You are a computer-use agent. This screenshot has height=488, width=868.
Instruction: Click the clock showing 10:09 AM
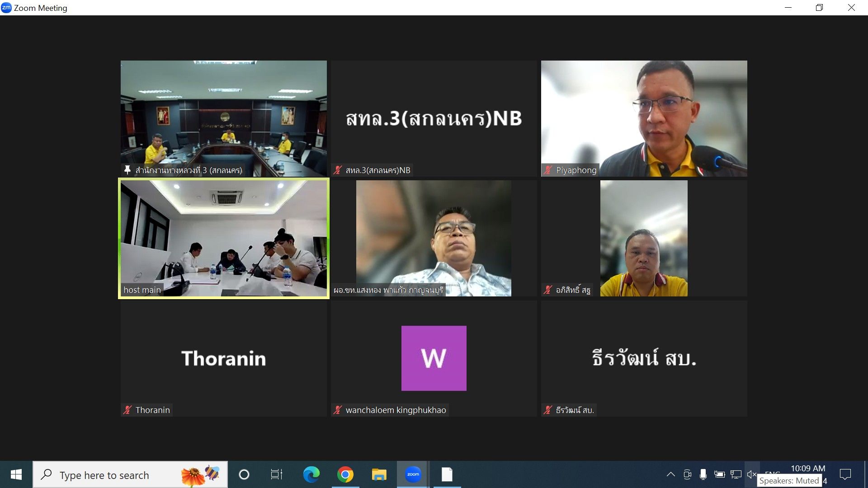tap(808, 469)
